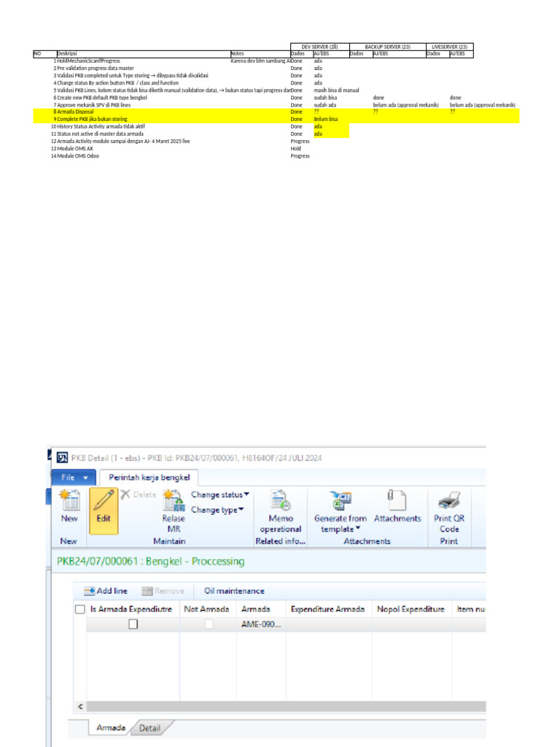Click row 14 Module OMS Odoo

(x=78, y=156)
